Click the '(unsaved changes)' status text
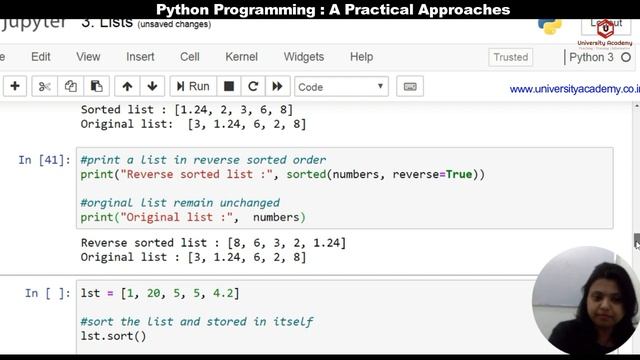 [174, 24]
